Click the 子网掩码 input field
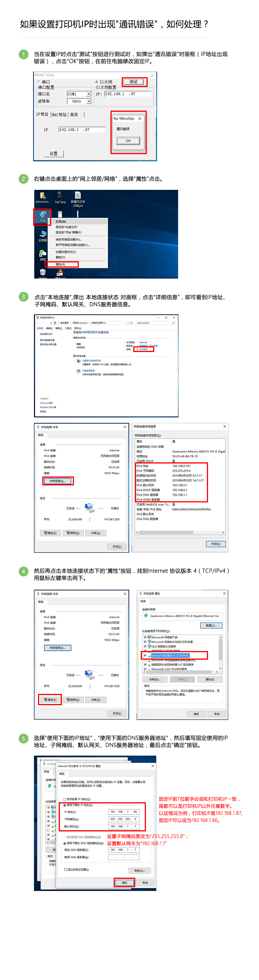 pos(124,819)
